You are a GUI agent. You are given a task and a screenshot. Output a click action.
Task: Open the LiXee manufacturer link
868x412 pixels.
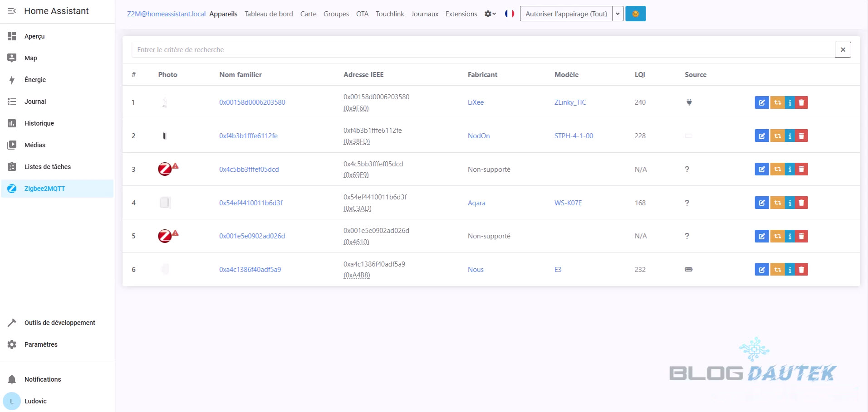pos(476,102)
